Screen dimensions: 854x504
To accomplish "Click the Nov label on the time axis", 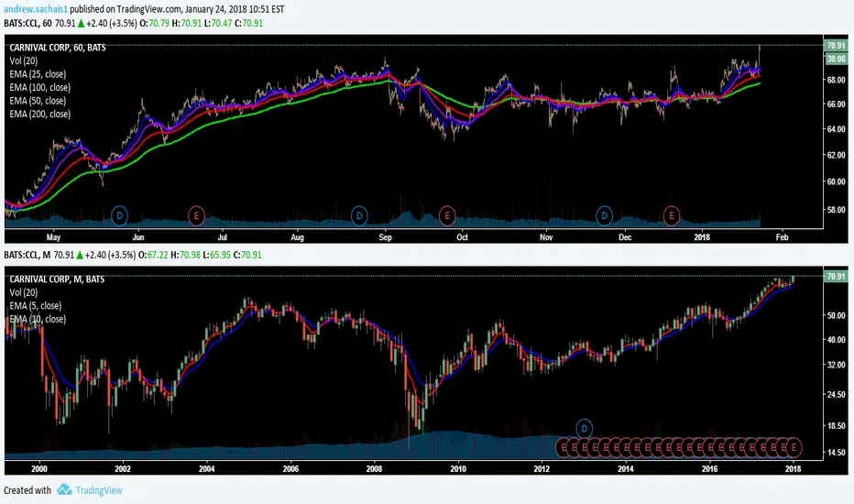I will point(546,237).
